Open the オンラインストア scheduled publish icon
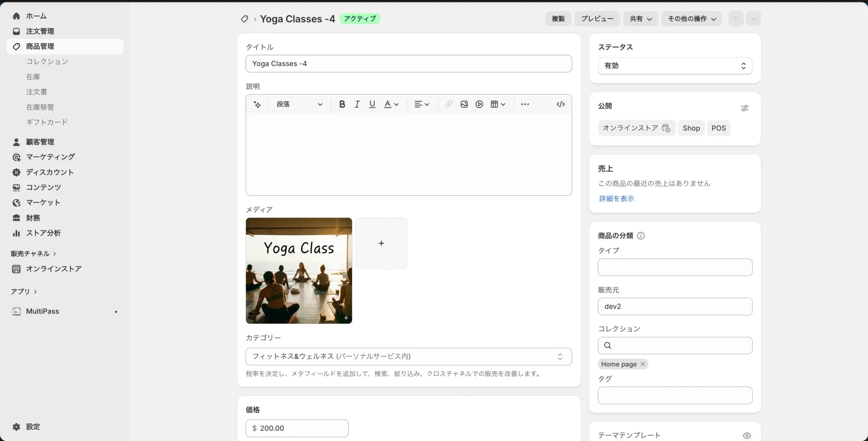 pyautogui.click(x=666, y=128)
